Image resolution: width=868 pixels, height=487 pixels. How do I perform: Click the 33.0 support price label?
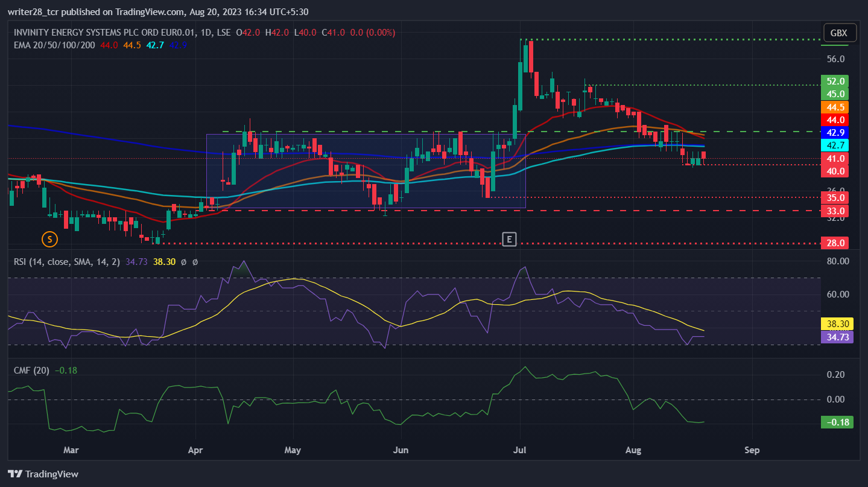tap(835, 211)
